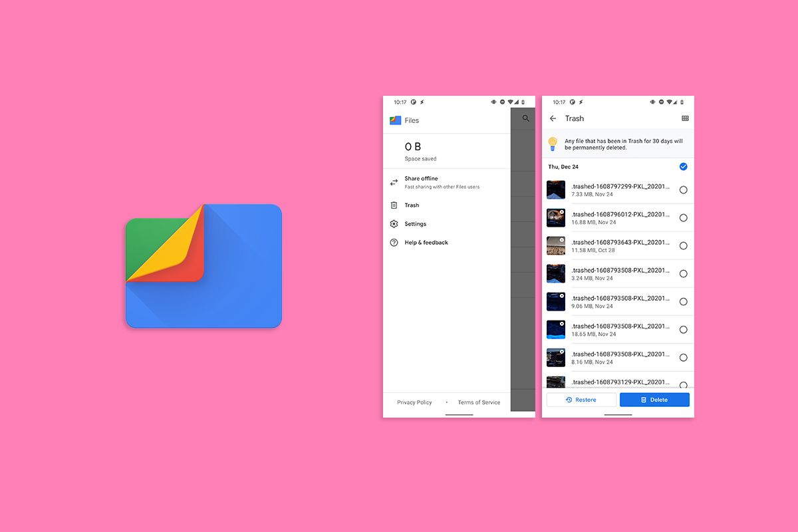
Task: Click the blue Delete button
Action: pos(654,400)
